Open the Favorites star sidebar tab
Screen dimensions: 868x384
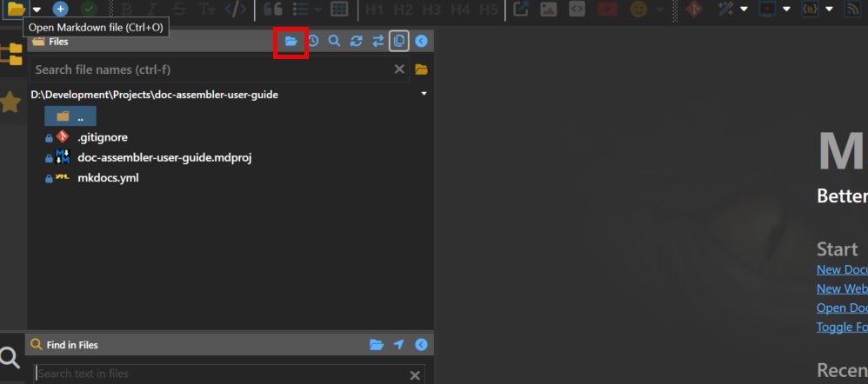pyautogui.click(x=10, y=103)
